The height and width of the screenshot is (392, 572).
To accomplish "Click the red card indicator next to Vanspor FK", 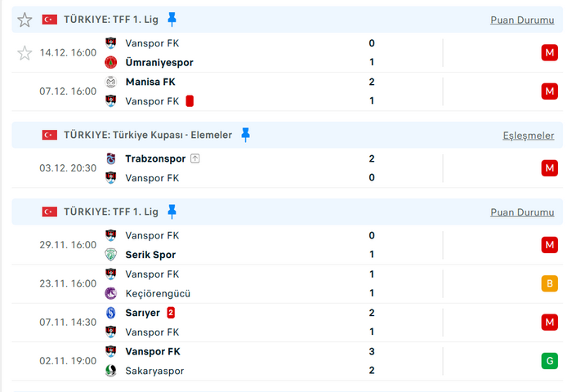I will coord(190,101).
